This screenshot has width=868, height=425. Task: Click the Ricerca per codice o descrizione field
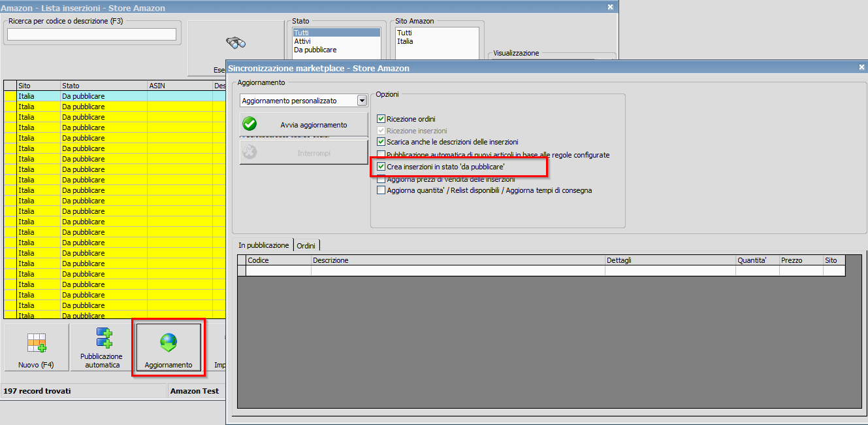(x=91, y=34)
